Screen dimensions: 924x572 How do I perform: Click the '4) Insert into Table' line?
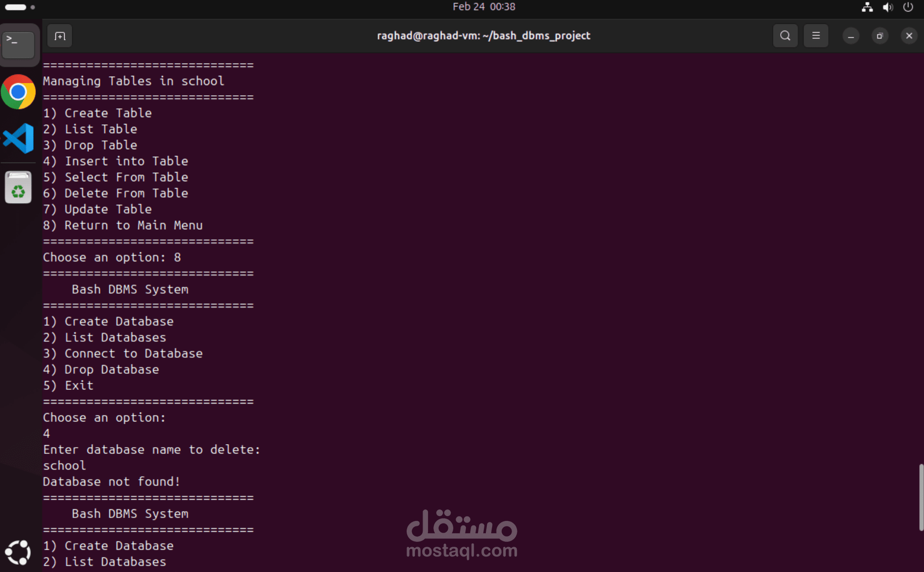pos(116,161)
